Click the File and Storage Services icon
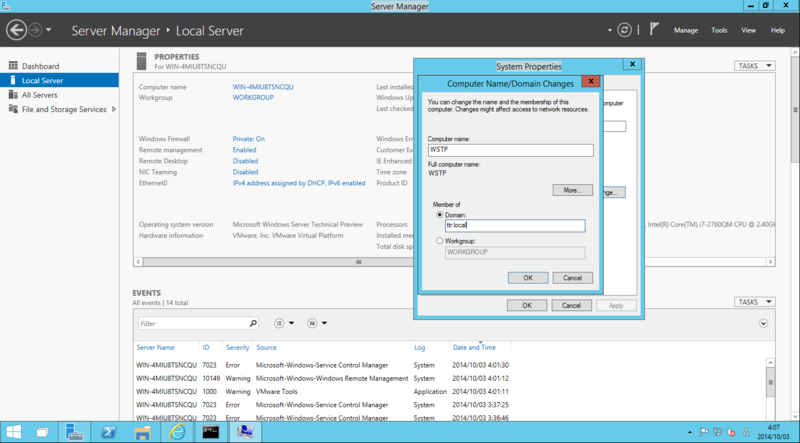This screenshot has height=443, width=800. click(13, 109)
